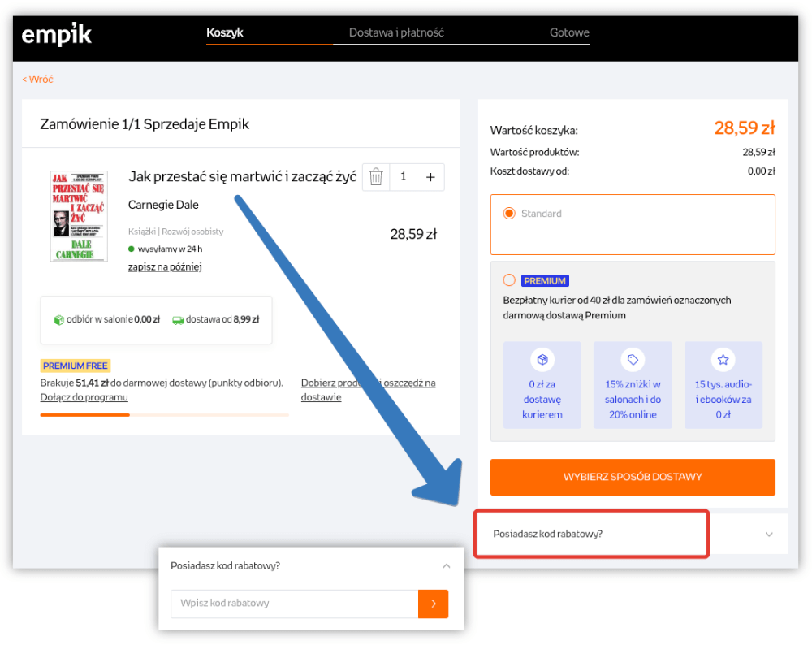
Task: Click the star icon for audiobooks benefit
Action: tap(723, 359)
